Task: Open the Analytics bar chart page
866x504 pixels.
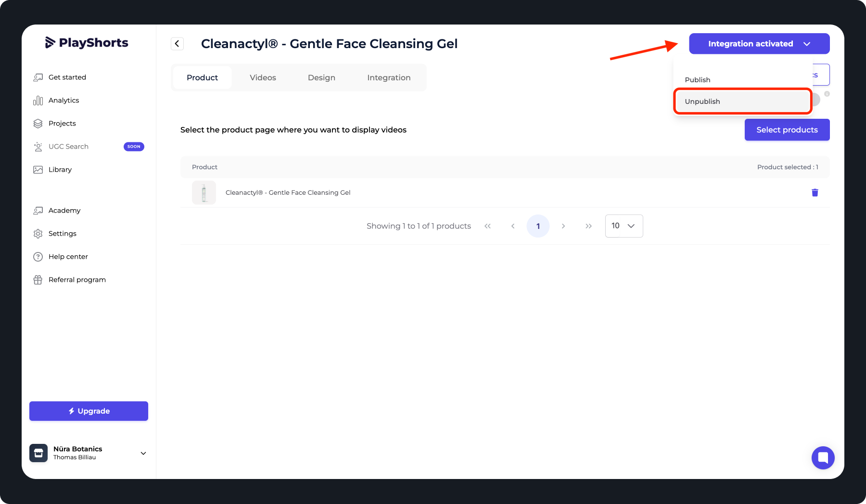Action: (x=56, y=101)
